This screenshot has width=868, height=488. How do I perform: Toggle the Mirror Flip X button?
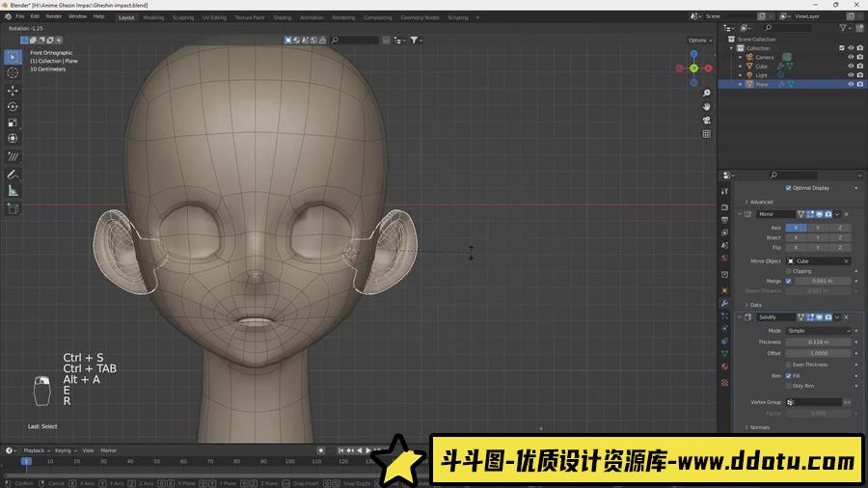(x=796, y=248)
